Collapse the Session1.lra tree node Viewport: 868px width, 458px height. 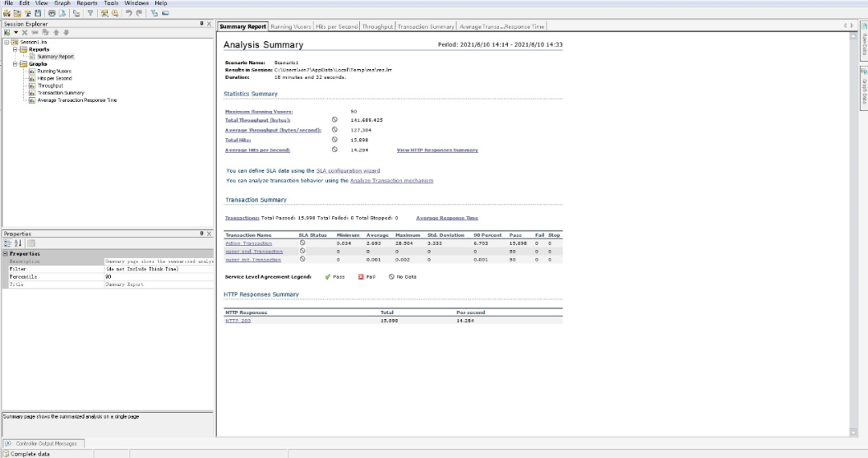(6, 42)
